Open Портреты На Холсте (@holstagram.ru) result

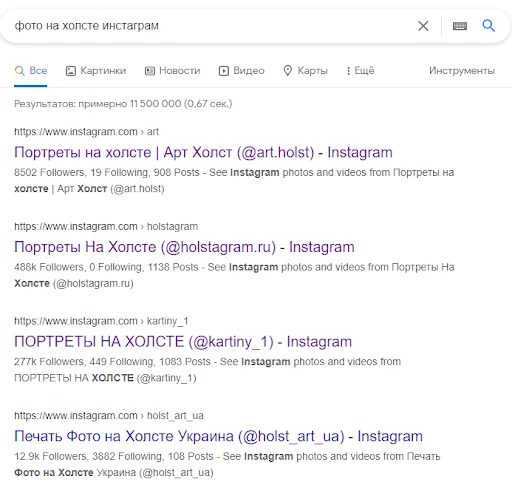(184, 247)
